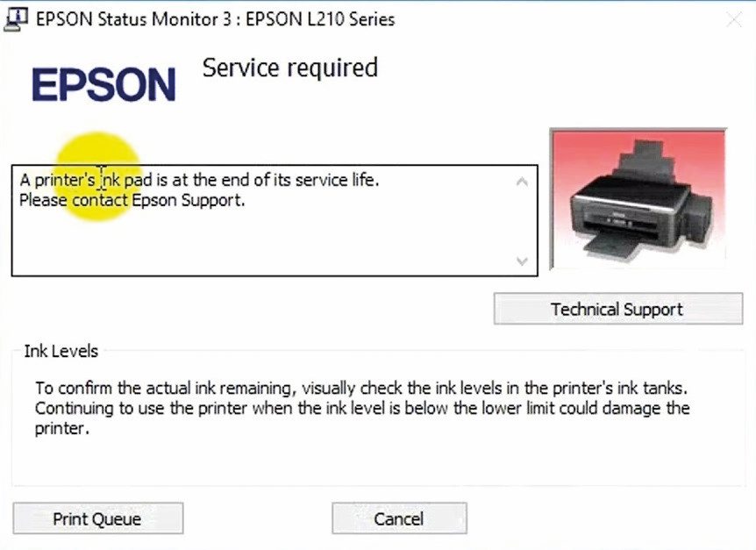Cancel the status monitor dialog
This screenshot has width=756, height=550.
click(399, 518)
